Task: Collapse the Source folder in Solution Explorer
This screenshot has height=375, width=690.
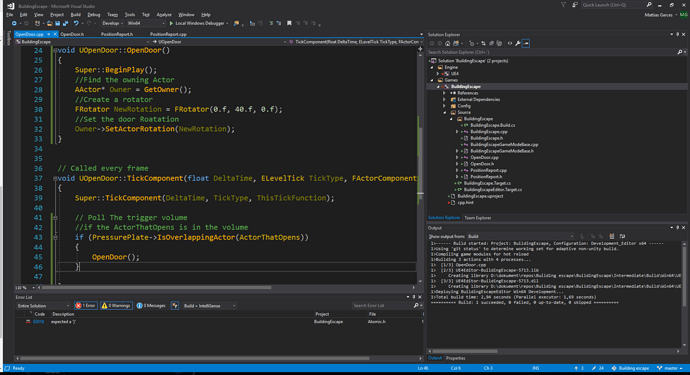Action: coord(445,112)
